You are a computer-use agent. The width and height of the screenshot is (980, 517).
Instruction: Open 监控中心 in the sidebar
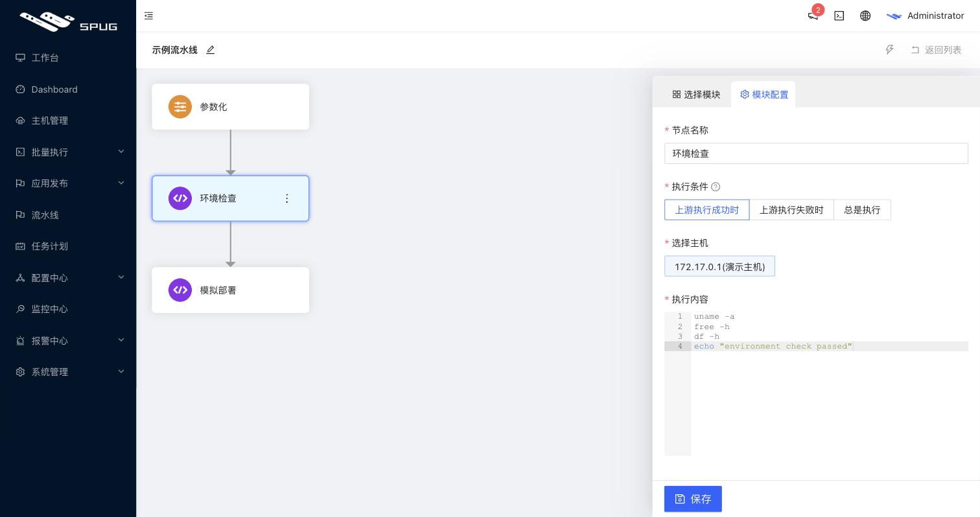68,309
